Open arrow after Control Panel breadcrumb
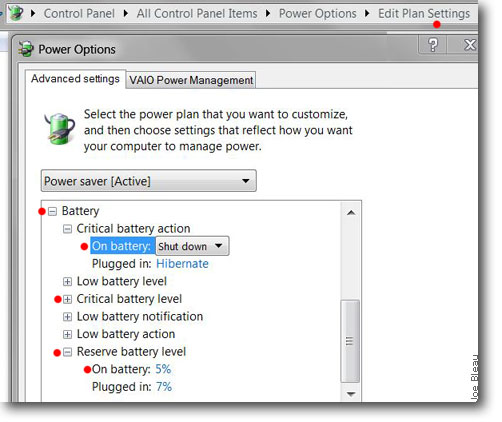 click(126, 14)
